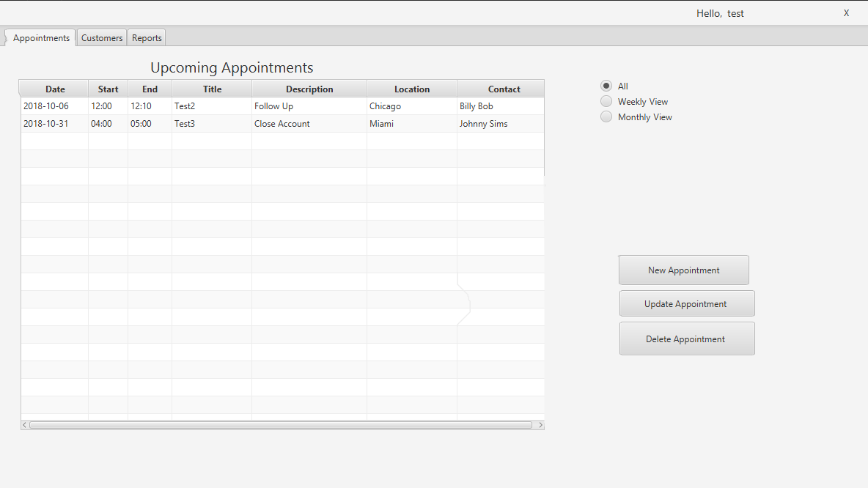The image size is (868, 488).
Task: Select the All appointments radio button
Action: [x=606, y=86]
